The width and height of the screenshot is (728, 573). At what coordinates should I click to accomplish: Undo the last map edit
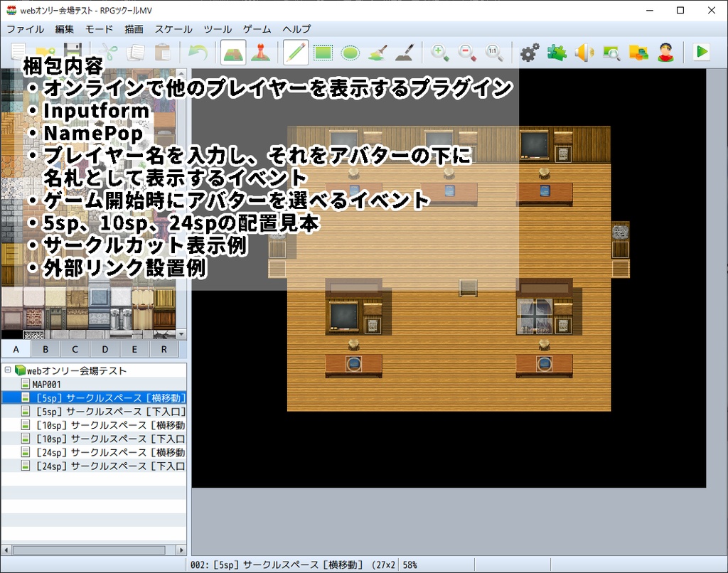tap(198, 52)
